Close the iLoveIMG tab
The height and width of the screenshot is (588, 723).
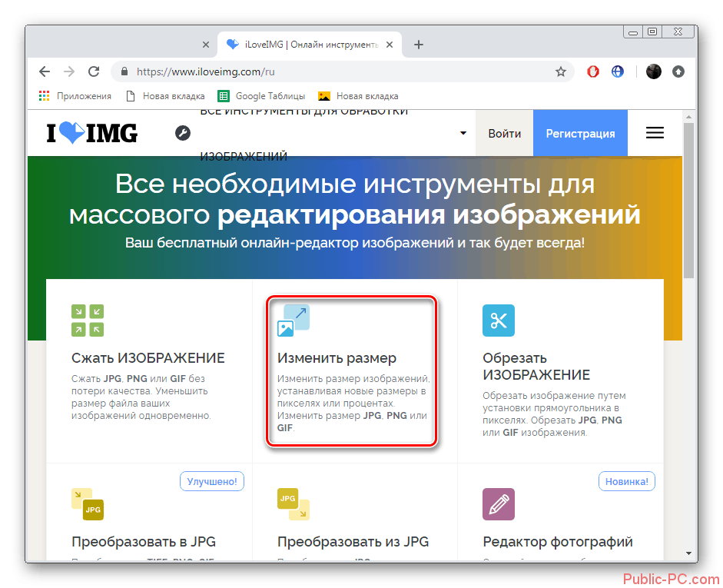coord(390,45)
